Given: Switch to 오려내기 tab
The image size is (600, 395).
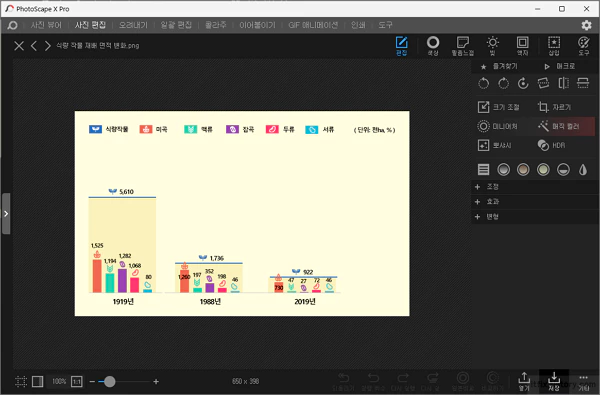Looking at the screenshot, I should tap(133, 25).
